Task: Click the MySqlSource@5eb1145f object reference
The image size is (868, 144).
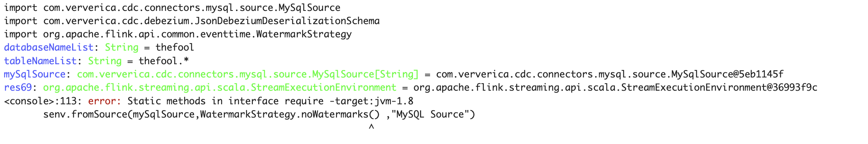Action: click(x=610, y=74)
